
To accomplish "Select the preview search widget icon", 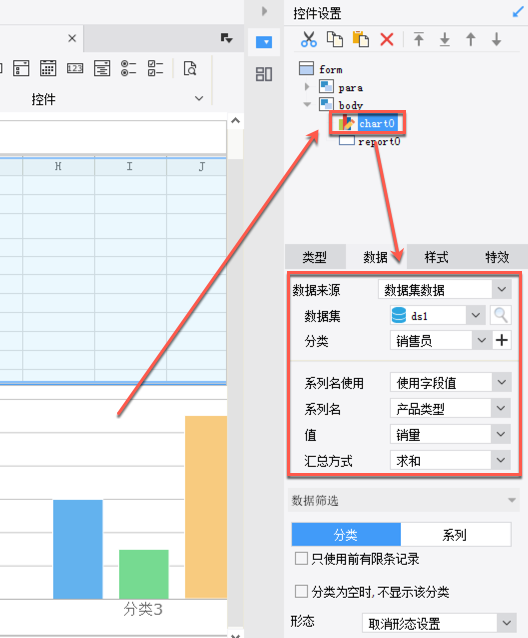I will click(190, 68).
